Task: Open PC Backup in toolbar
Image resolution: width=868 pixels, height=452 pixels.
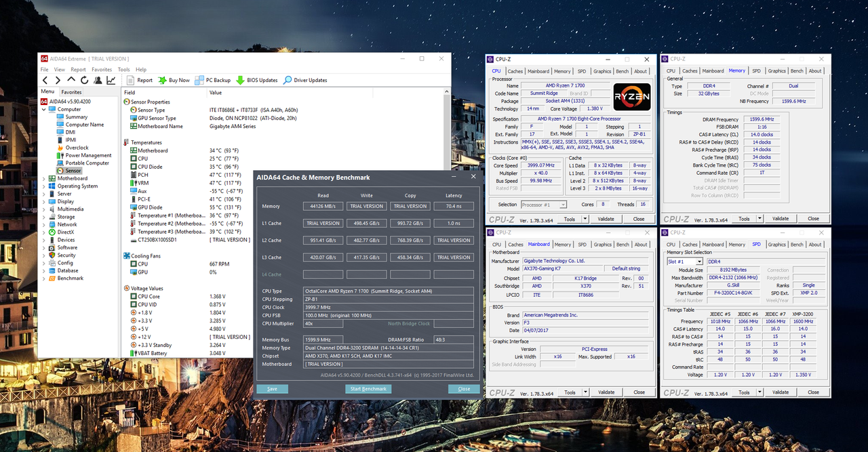Action: click(213, 80)
